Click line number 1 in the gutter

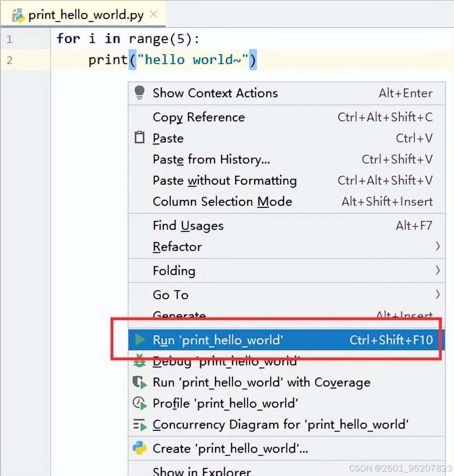click(x=10, y=39)
